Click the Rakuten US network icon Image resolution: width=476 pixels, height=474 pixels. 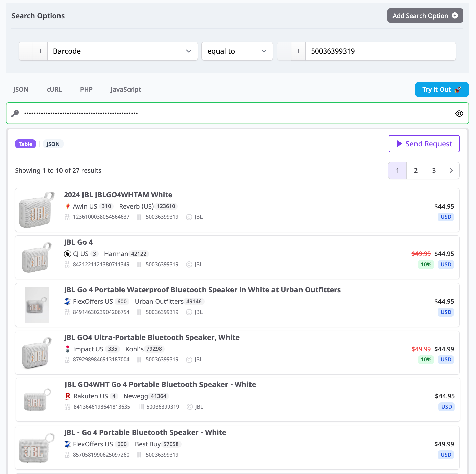68,396
